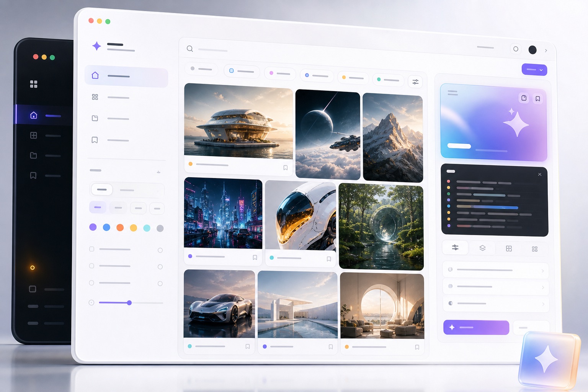Click the home icon in the light sidebar
The width and height of the screenshot is (588, 392).
[95, 75]
